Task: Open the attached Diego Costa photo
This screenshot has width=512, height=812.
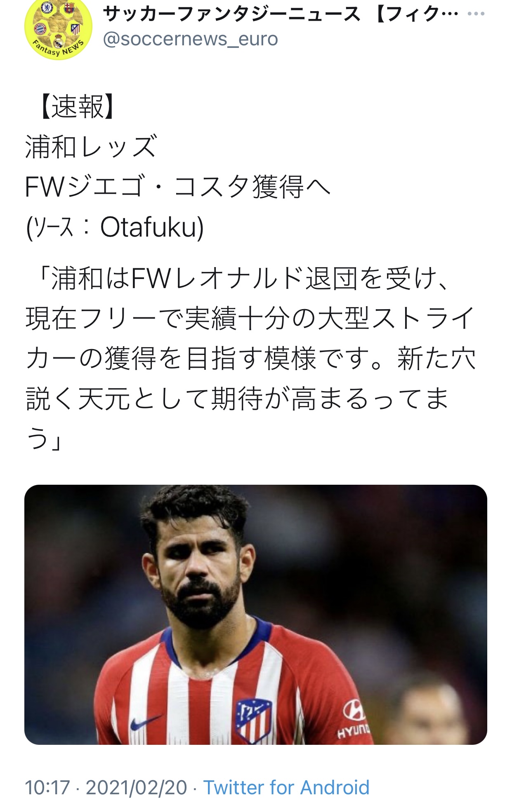Action: [x=256, y=615]
